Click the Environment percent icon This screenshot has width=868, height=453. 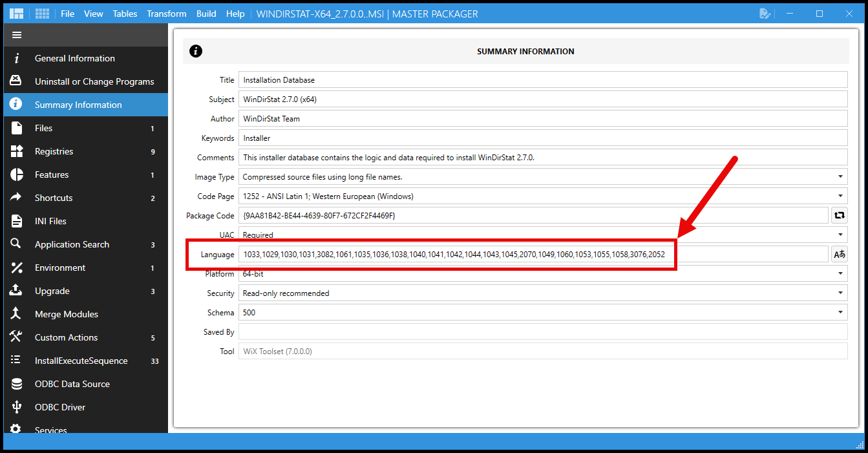pos(16,268)
